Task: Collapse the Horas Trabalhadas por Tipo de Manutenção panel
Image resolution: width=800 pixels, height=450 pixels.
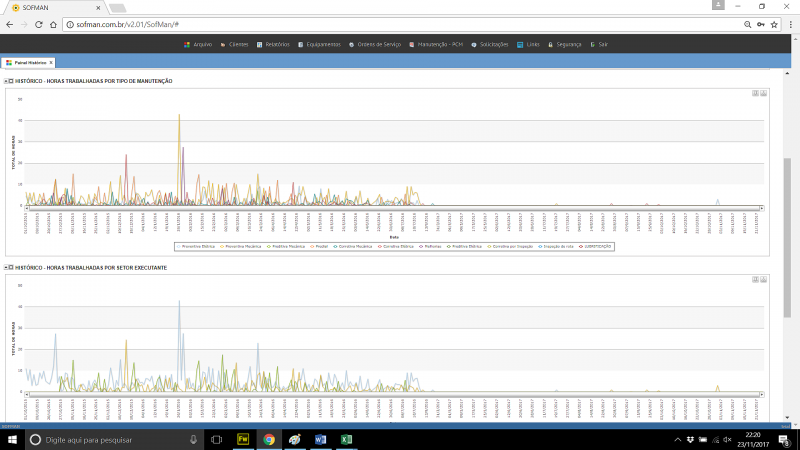Action: click(x=6, y=80)
